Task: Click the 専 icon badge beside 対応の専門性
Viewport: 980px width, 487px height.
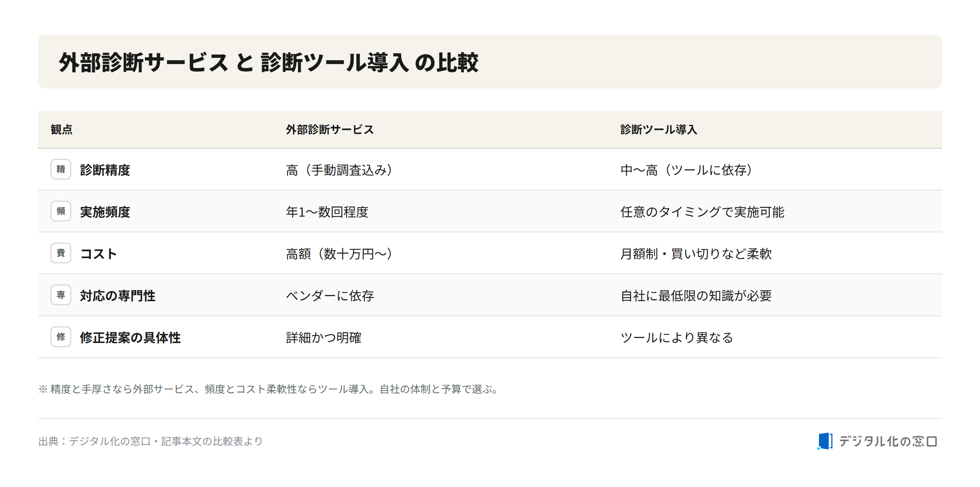Action: pos(61,295)
